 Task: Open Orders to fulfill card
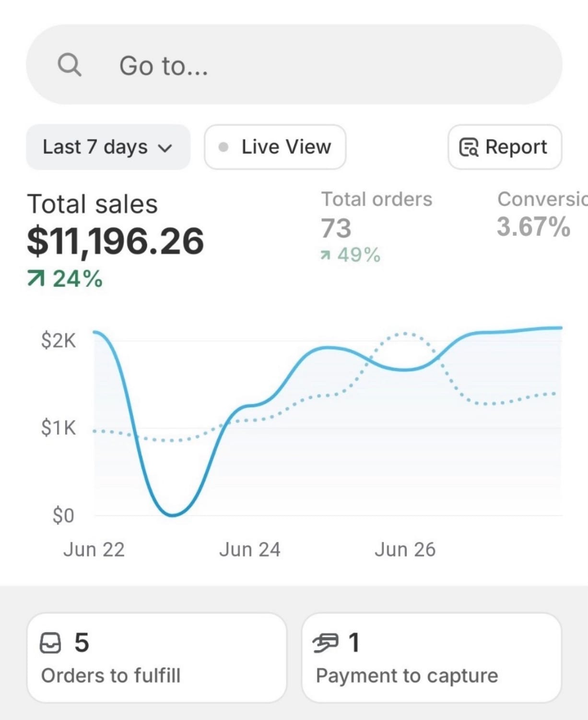tap(156, 658)
